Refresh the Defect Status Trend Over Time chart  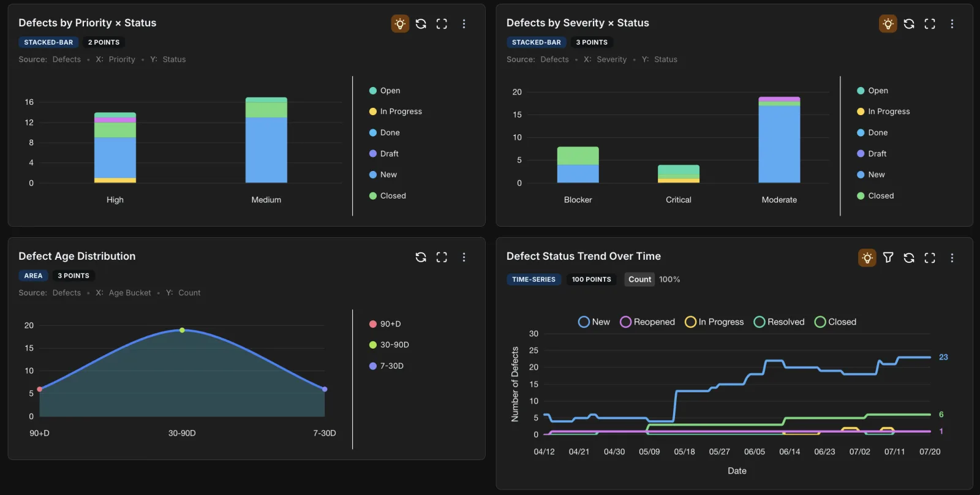click(909, 258)
